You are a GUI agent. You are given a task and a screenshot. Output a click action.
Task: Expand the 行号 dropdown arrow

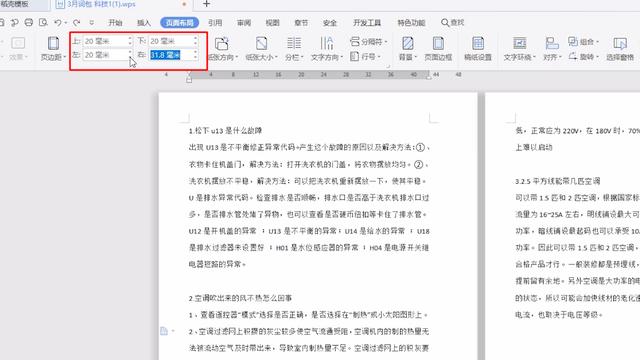click(x=379, y=57)
